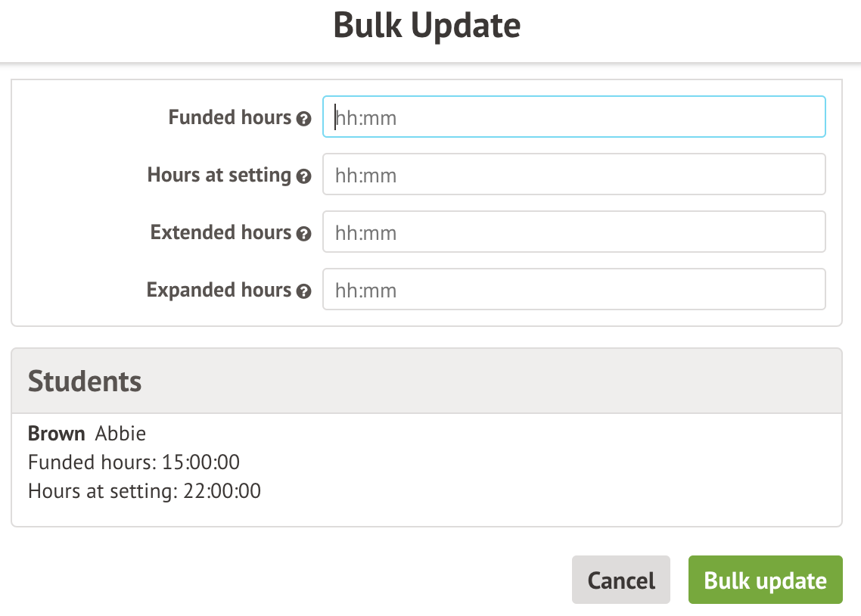Show help for Expanded hours

coord(304,291)
